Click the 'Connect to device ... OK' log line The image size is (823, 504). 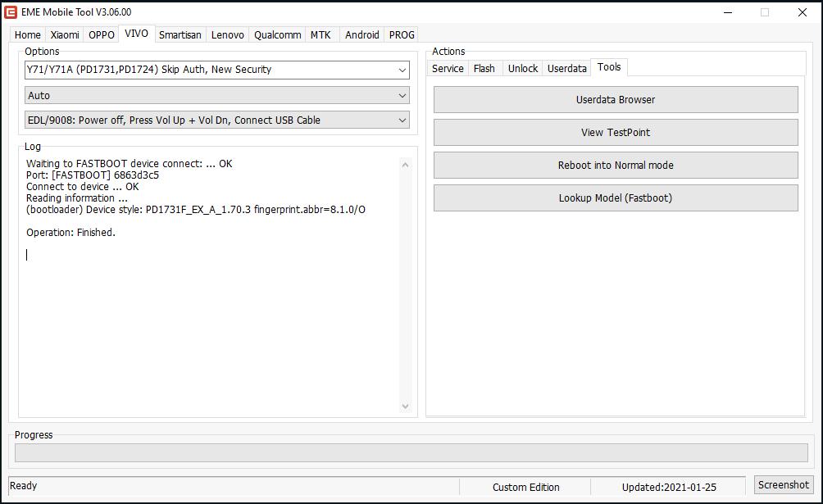pos(83,187)
